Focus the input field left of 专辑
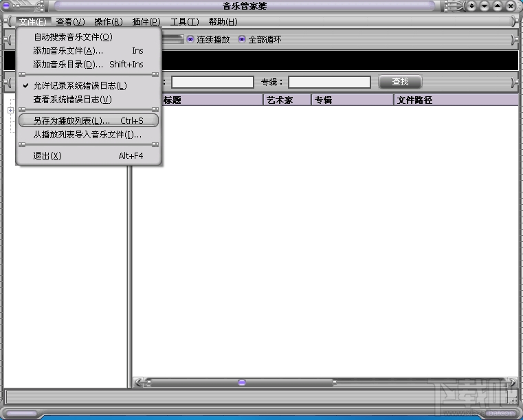This screenshot has width=523, height=420. pyautogui.click(x=212, y=82)
